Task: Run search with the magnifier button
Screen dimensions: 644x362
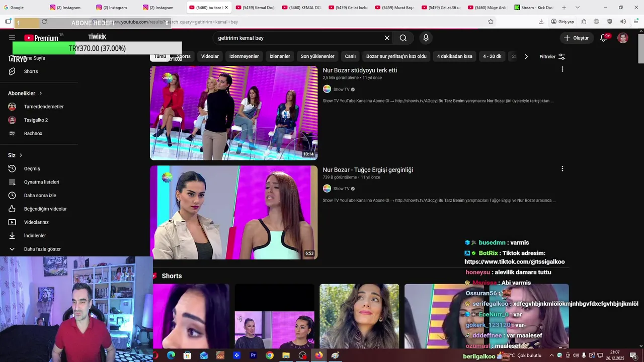Action: tap(403, 38)
